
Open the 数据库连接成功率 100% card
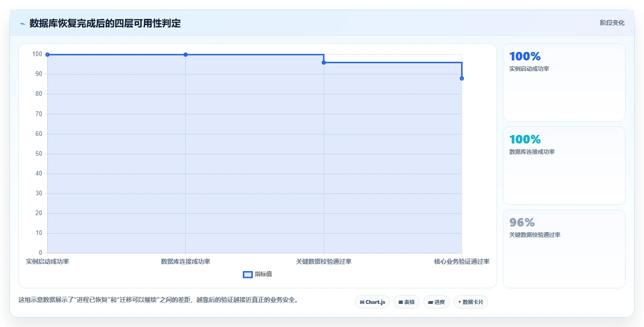coord(564,166)
